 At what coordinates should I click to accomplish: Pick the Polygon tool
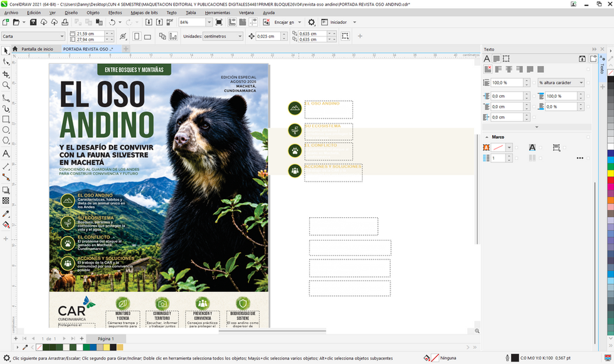click(x=6, y=141)
